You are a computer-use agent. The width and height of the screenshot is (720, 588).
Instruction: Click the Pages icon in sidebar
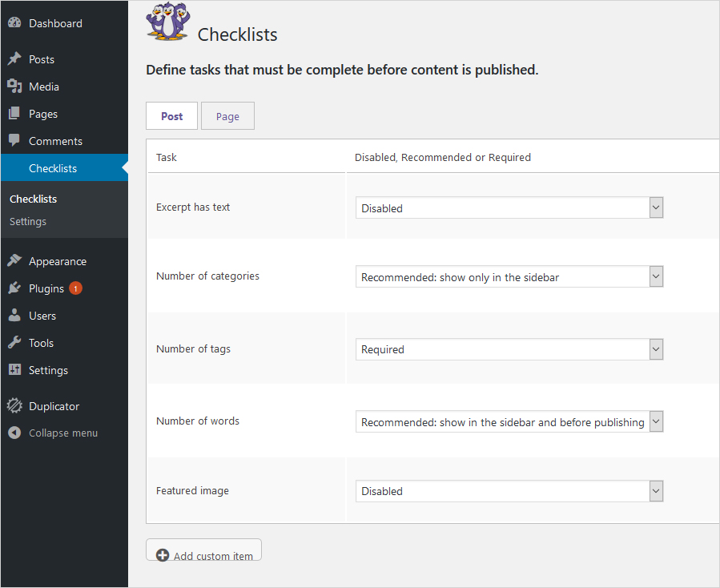[x=14, y=114]
